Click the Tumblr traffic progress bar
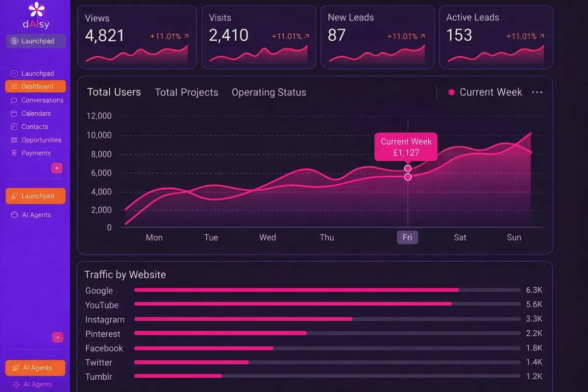Screen dimensions: 588x392 327,376
